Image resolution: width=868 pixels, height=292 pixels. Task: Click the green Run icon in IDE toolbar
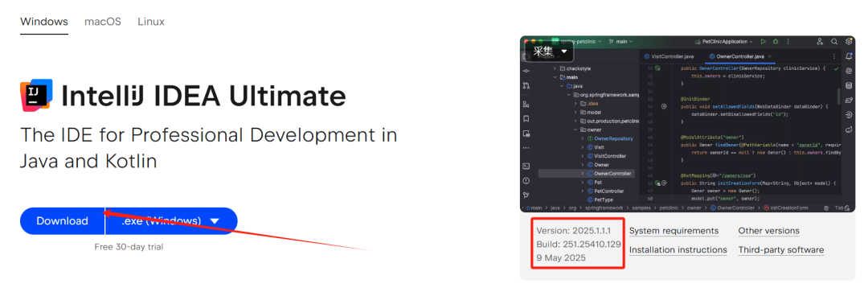764,42
